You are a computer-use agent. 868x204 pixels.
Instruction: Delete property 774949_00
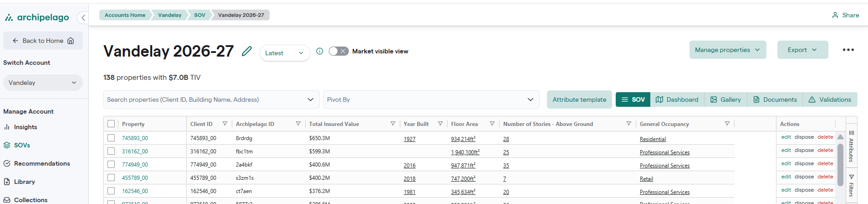point(825,163)
